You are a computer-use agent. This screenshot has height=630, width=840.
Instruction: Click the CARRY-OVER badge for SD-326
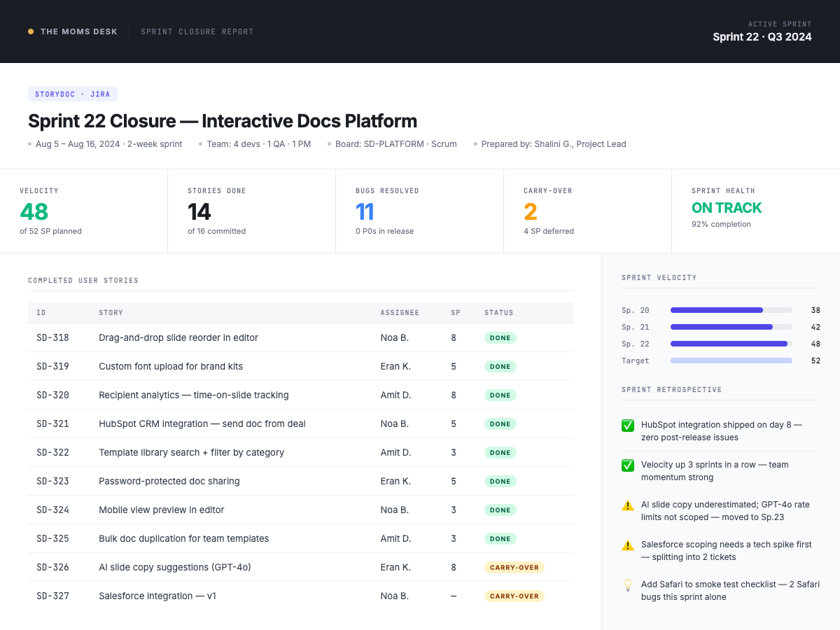pyautogui.click(x=514, y=567)
